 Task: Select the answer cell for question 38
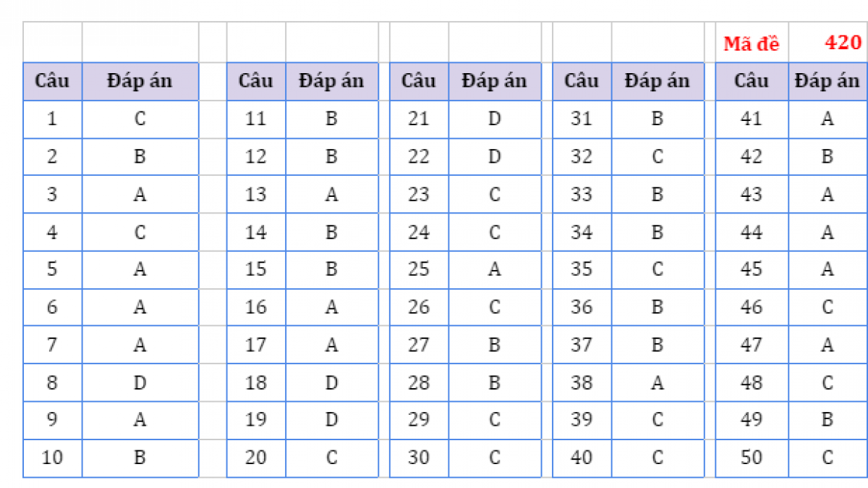click(x=657, y=382)
